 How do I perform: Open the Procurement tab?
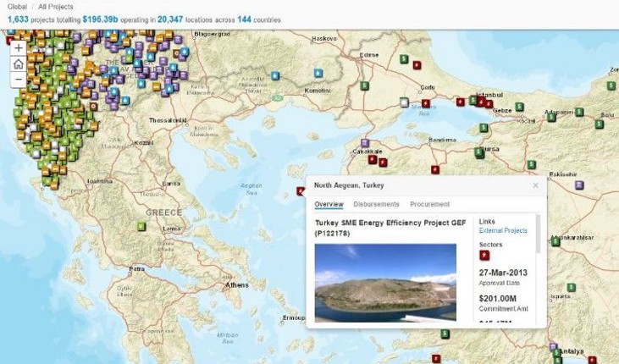click(429, 204)
